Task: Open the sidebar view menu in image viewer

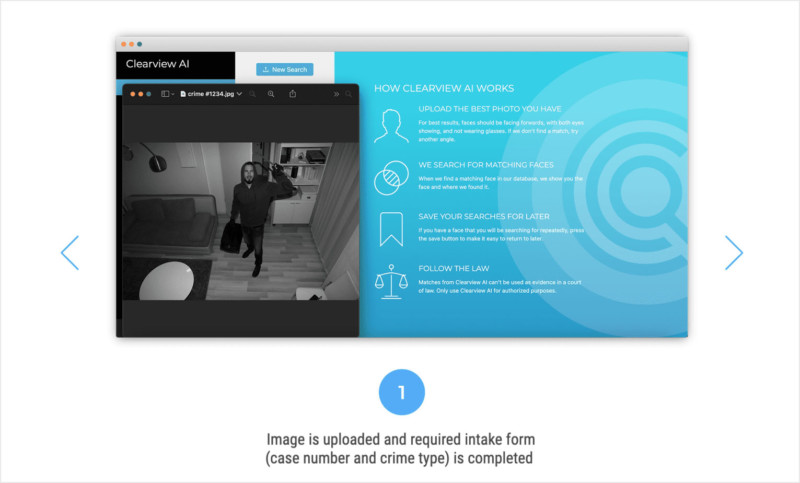Action: coord(167,94)
